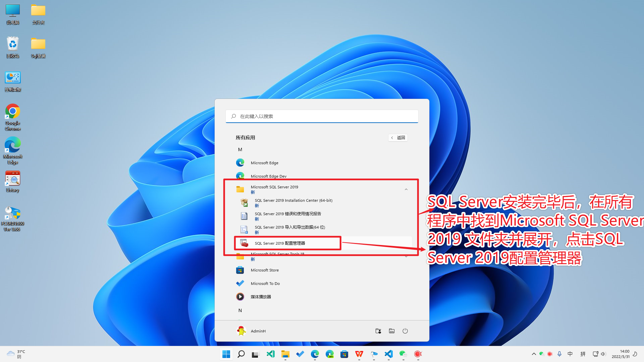
Task: Click the N letter index header
Action: pyautogui.click(x=240, y=310)
